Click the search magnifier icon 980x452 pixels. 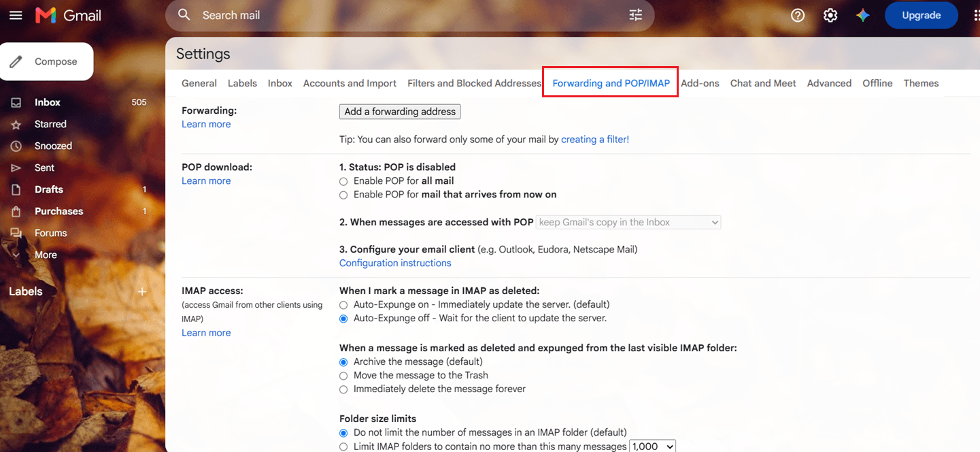click(x=184, y=15)
